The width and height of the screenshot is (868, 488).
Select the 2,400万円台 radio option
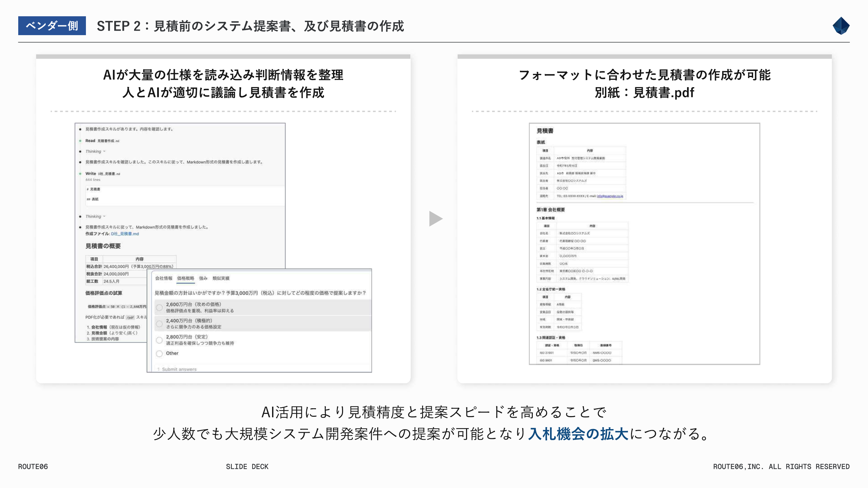159,324
